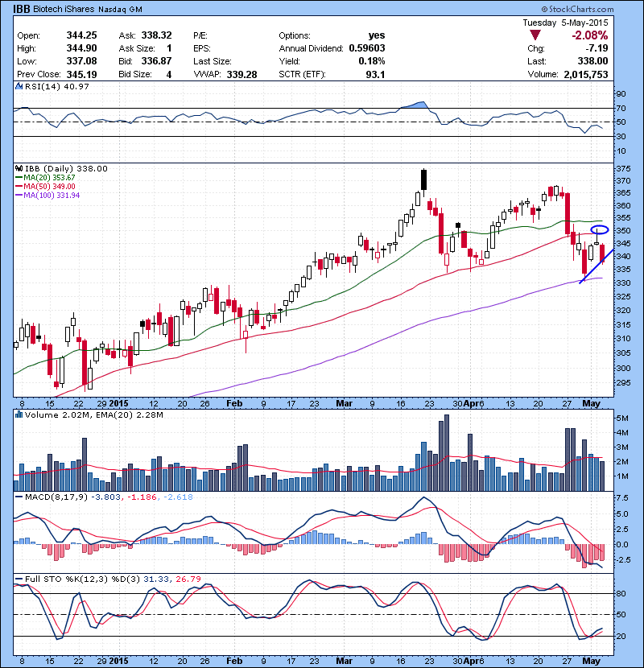Click the RSI(14) 40.97 panel label
Viewport: 644px width, 668px height.
tap(56, 86)
